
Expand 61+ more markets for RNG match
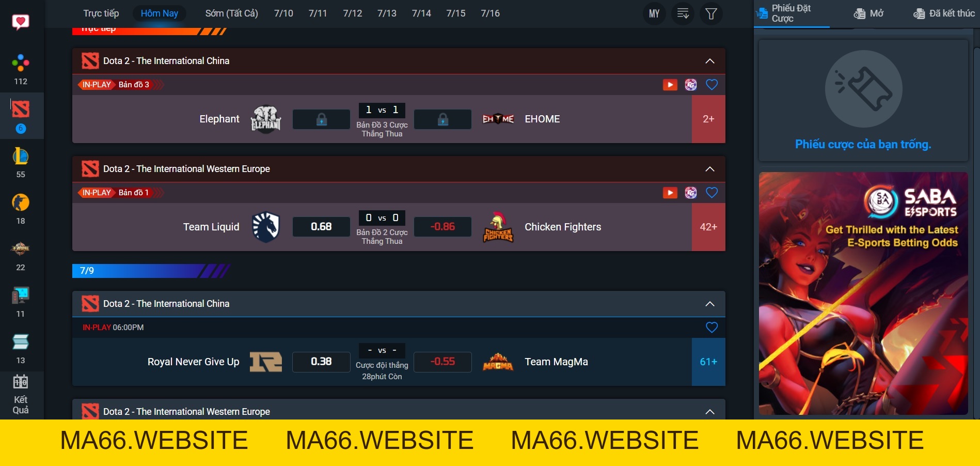708,362
